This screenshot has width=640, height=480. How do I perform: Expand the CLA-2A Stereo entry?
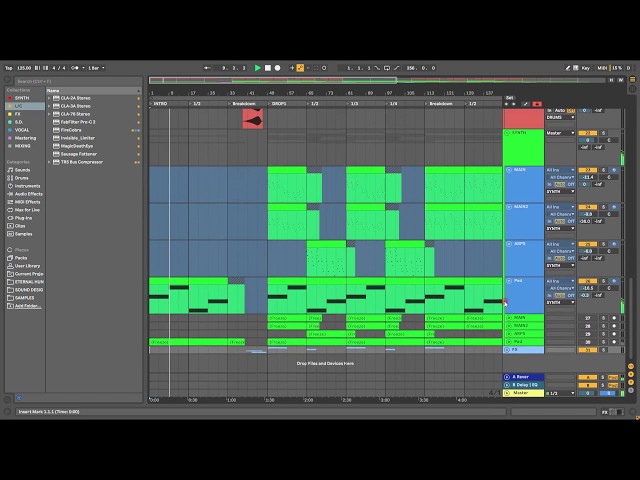[x=49, y=98]
